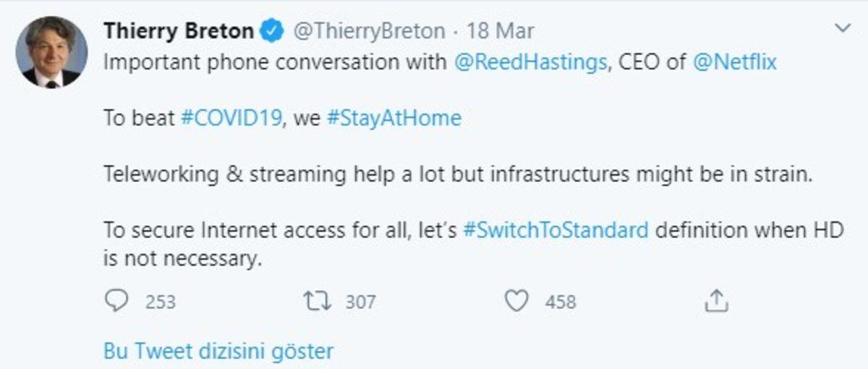Click the #SwitchToStandard hashtag
The width and height of the screenshot is (868, 369).
[555, 231]
